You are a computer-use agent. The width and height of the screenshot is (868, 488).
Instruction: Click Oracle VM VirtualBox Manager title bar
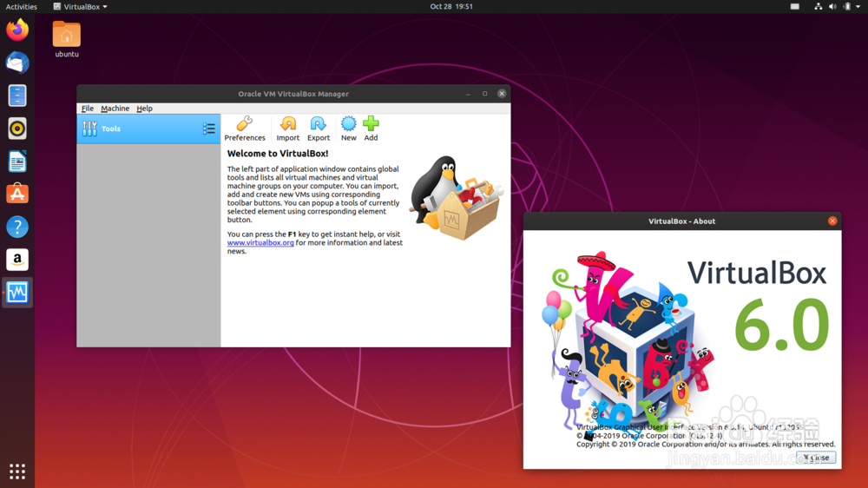click(x=293, y=94)
